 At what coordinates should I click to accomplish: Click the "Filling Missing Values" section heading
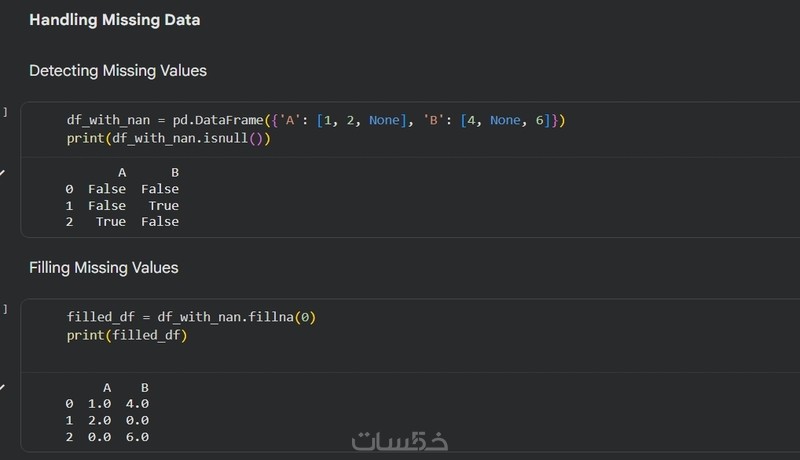click(104, 268)
